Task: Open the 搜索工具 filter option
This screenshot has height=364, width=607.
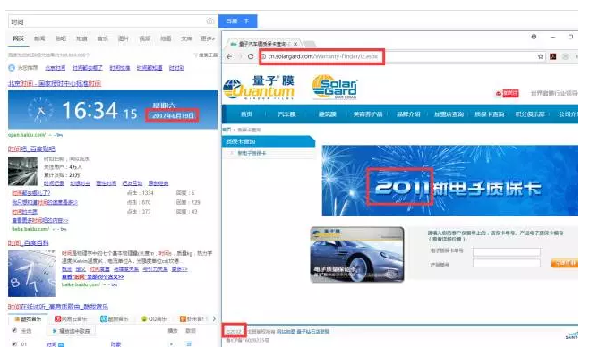Action: coord(206,55)
